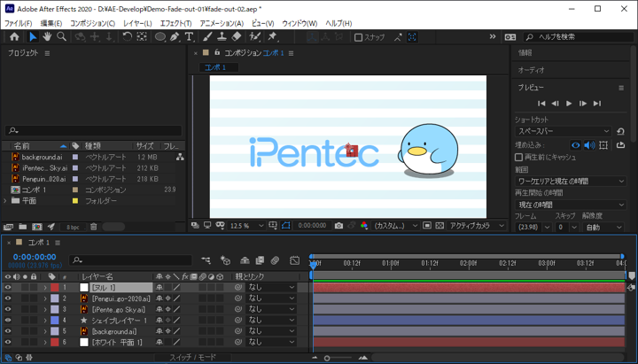Viewport: 638px width, 364px height.
Task: Hide the ヌル 1 layer
Action: (8, 288)
